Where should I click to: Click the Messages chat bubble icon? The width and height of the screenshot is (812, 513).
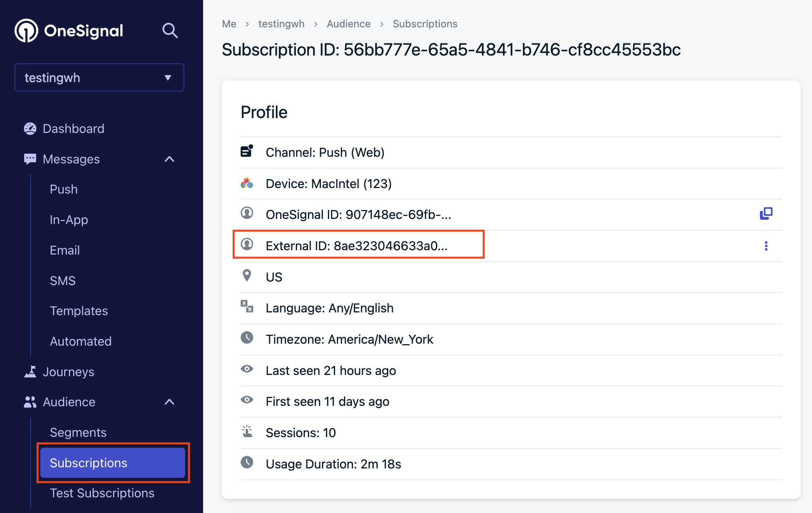pos(30,159)
